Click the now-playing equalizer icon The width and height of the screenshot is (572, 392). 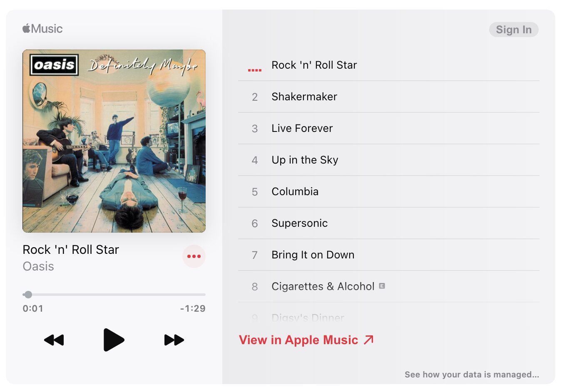coord(255,69)
